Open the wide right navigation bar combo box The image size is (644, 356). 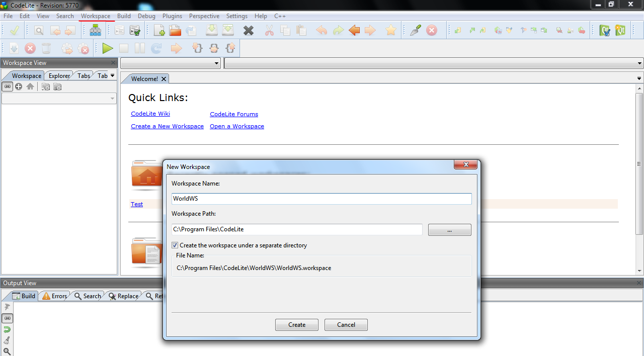[434, 63]
